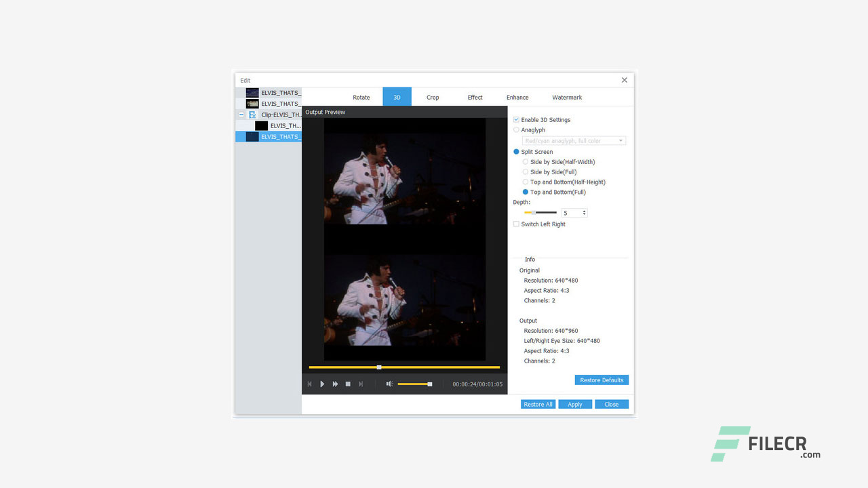Click the thumbnail of the highlighted ELVIS_THATS_ row
Viewport: 868px width, 488px height.
(252, 136)
